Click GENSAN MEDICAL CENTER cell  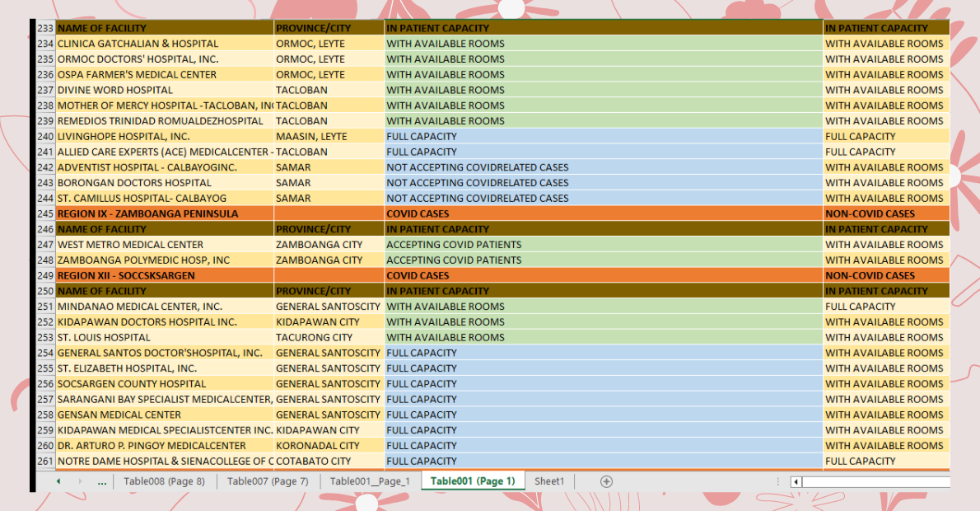[x=165, y=415]
